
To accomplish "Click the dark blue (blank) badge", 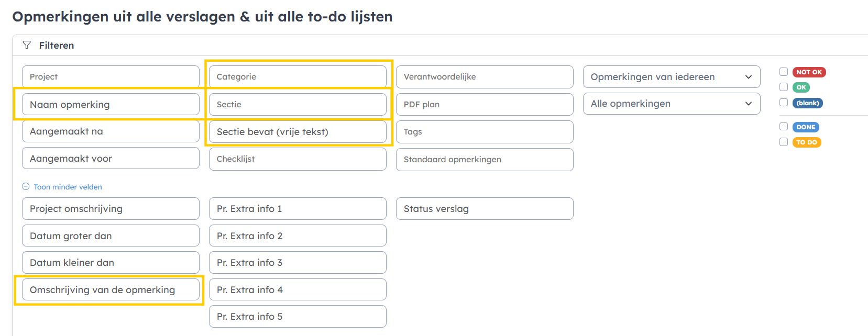I will pos(807,103).
